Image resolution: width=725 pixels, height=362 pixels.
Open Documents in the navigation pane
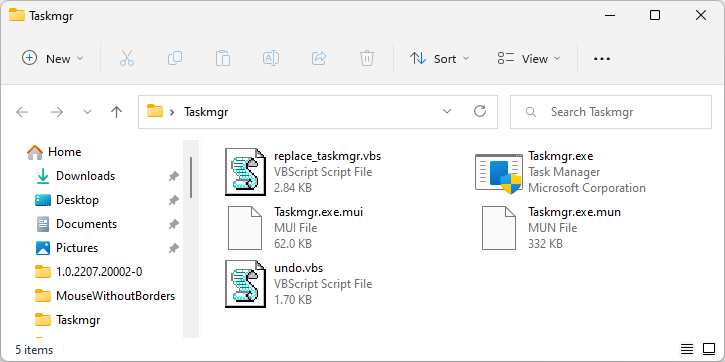(x=76, y=224)
